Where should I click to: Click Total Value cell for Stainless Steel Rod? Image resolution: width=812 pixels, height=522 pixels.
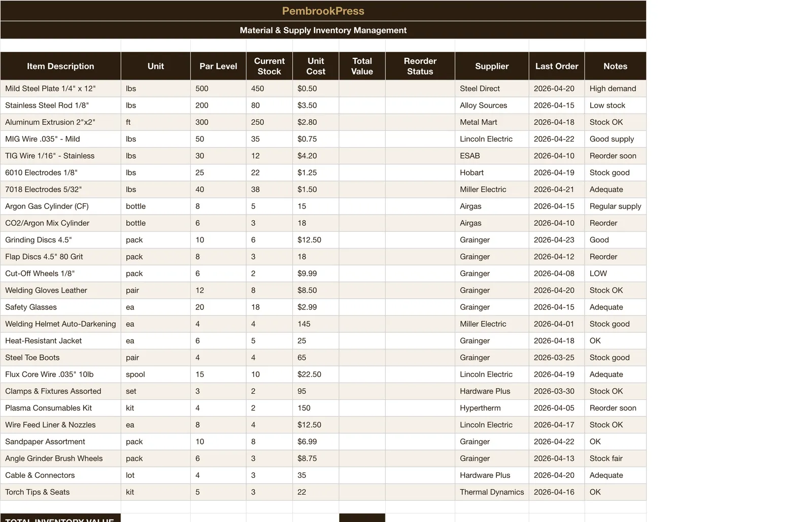click(362, 106)
